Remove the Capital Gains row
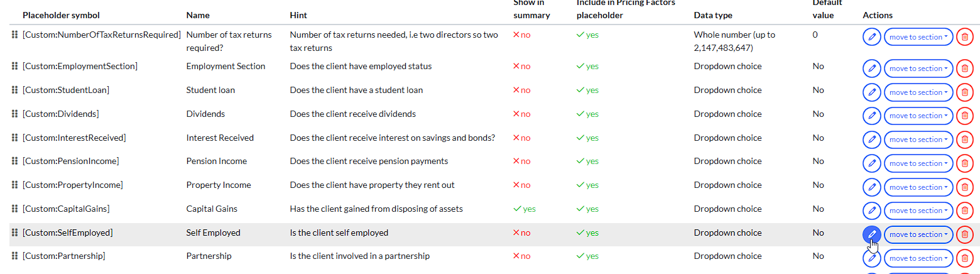The image size is (980, 274). 964,211
